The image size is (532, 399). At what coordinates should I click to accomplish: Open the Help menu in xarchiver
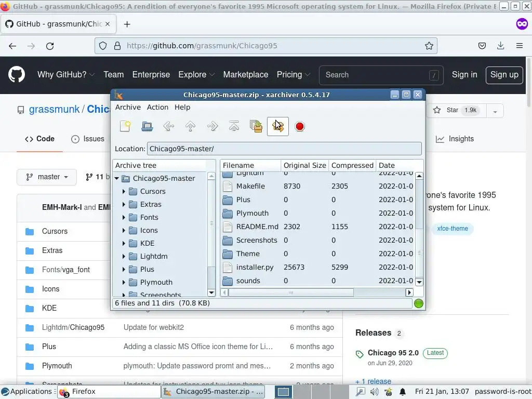tap(182, 107)
